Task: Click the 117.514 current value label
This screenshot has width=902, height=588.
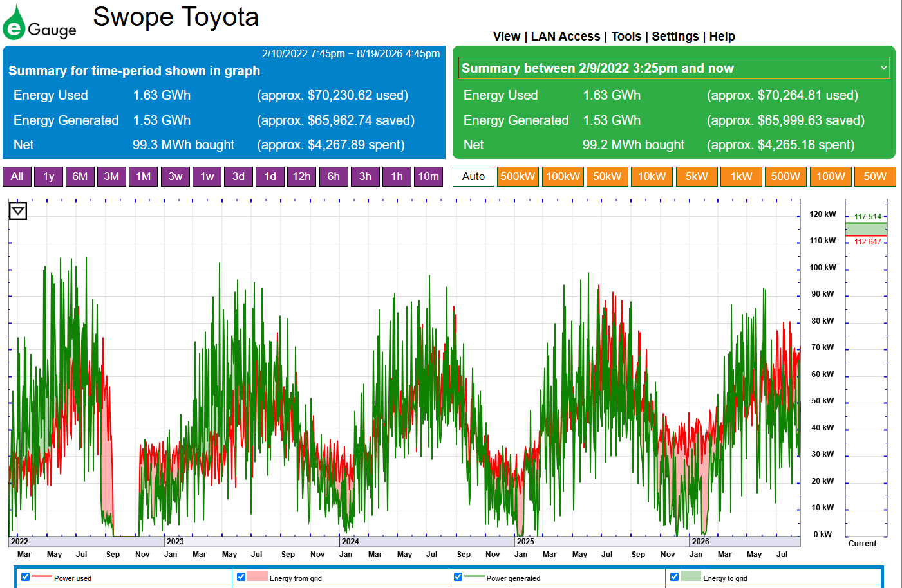Action: (868, 217)
